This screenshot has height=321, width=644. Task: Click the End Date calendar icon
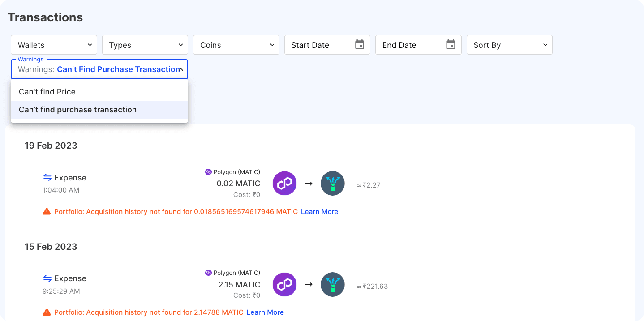(x=451, y=45)
